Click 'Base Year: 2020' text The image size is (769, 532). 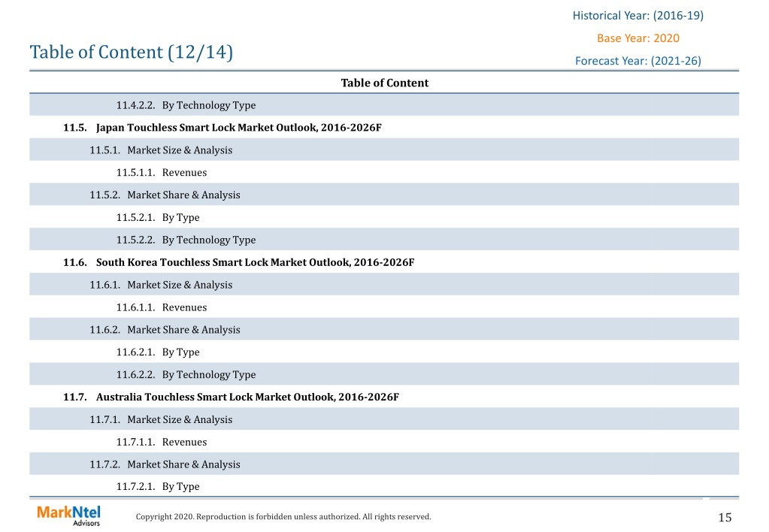[638, 38]
